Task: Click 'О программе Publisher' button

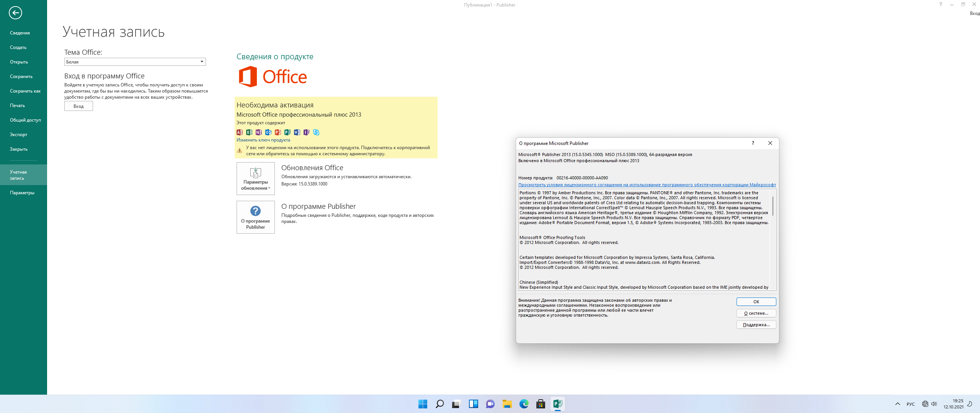Action: (x=256, y=217)
